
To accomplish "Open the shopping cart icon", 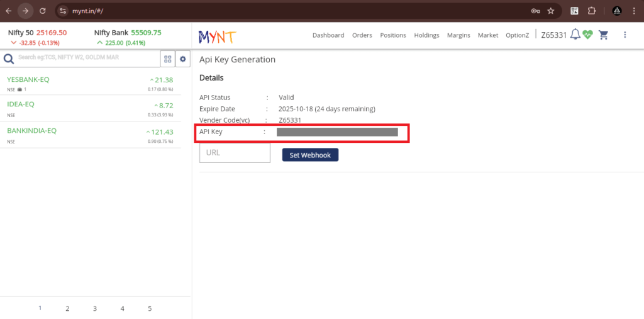I will tap(604, 35).
